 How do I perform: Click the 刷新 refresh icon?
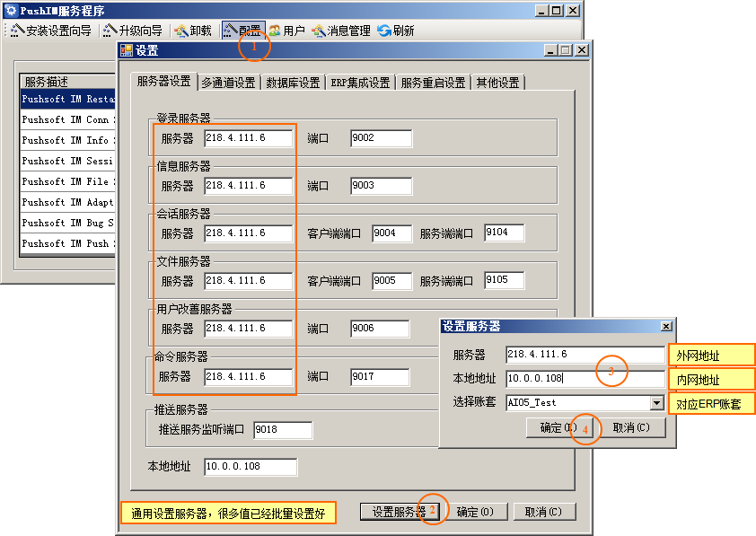click(x=396, y=31)
